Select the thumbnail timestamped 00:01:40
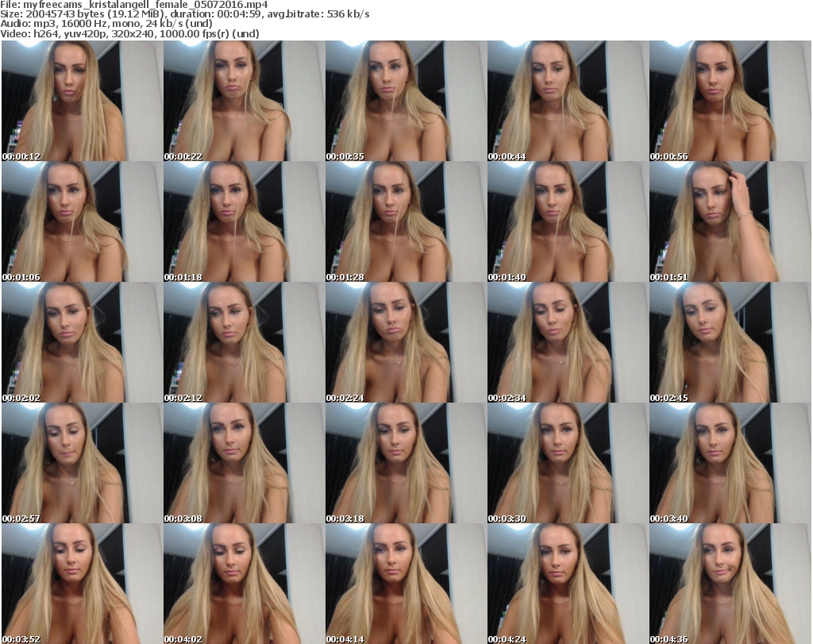 coord(568,222)
